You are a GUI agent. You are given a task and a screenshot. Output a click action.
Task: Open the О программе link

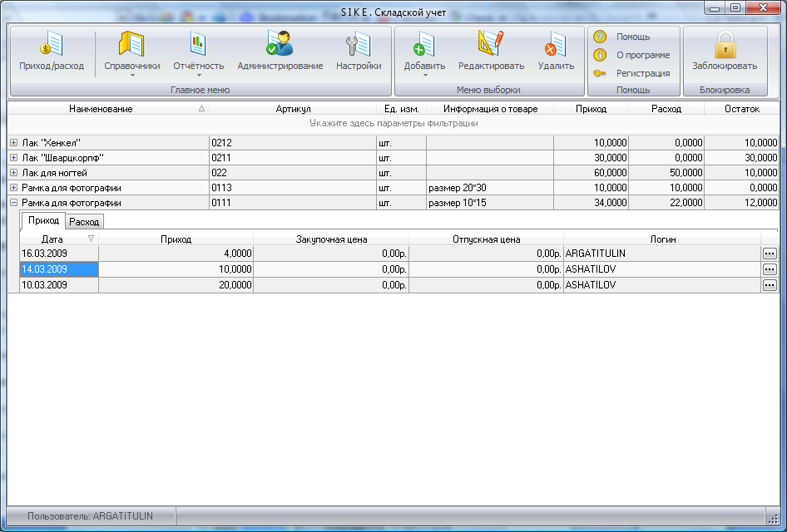click(x=642, y=55)
